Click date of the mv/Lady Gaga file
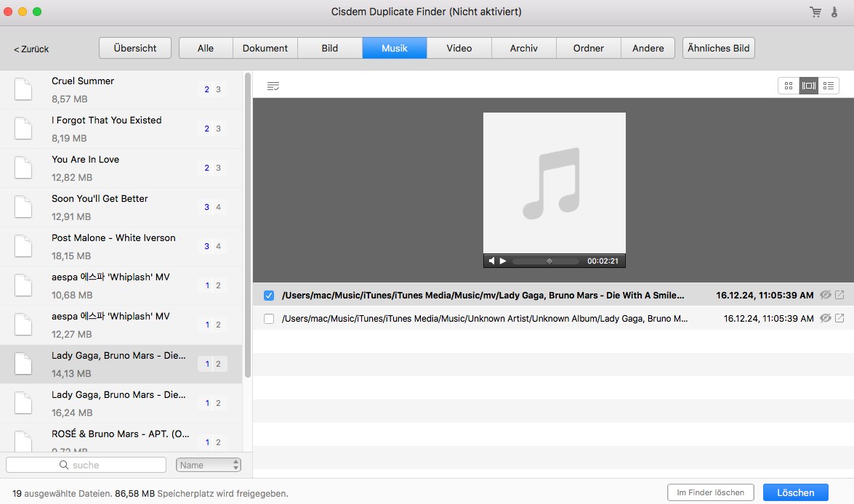 (765, 296)
